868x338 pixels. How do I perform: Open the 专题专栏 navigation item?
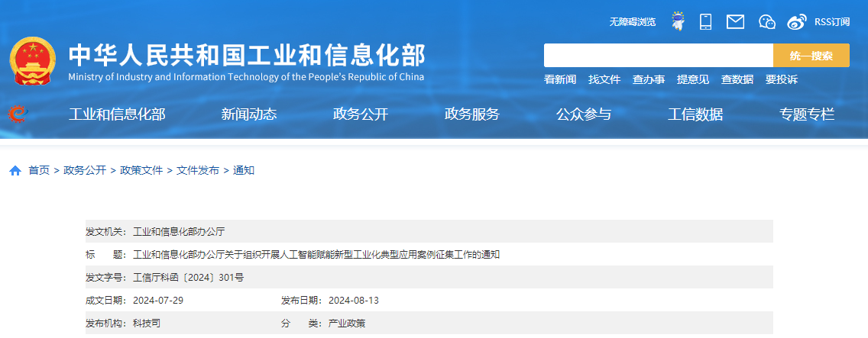(807, 114)
